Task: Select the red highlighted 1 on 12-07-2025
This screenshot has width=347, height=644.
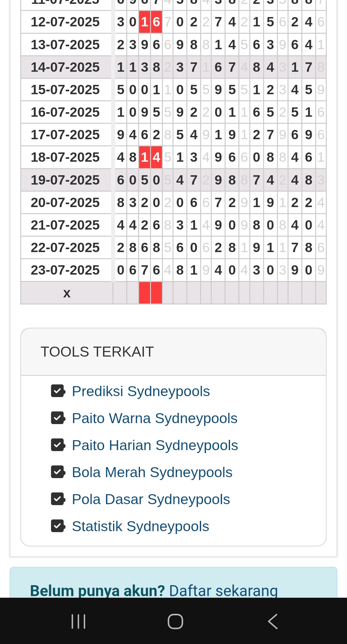Action: [x=145, y=22]
